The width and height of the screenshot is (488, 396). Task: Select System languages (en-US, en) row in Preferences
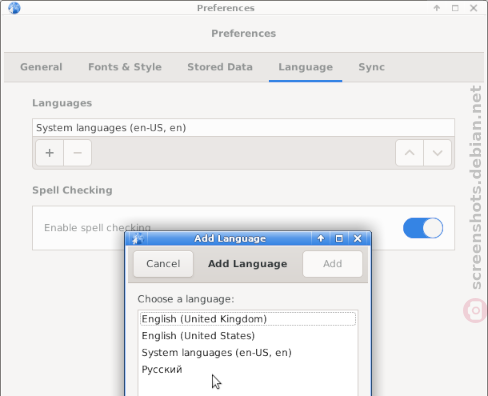click(x=243, y=128)
